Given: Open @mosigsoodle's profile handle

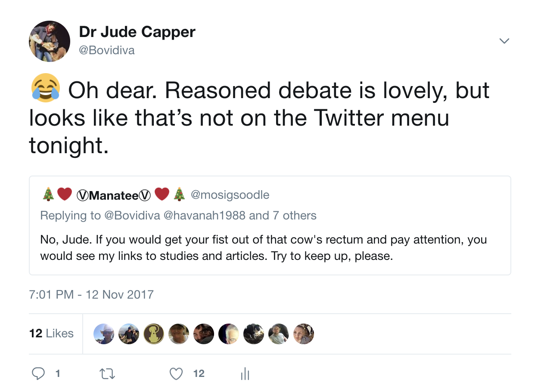Looking at the screenshot, I should (x=230, y=195).
